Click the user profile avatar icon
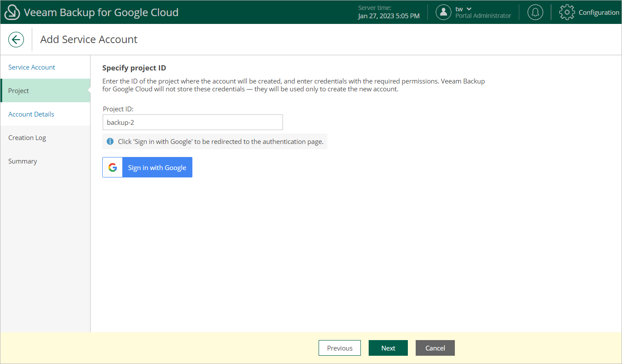This screenshot has height=364, width=622. (443, 13)
